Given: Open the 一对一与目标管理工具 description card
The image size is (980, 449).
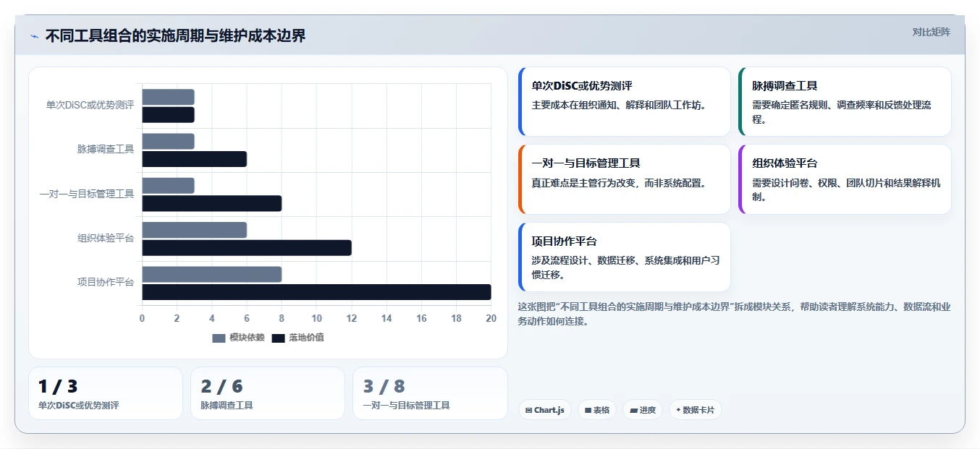Looking at the screenshot, I should tap(625, 179).
